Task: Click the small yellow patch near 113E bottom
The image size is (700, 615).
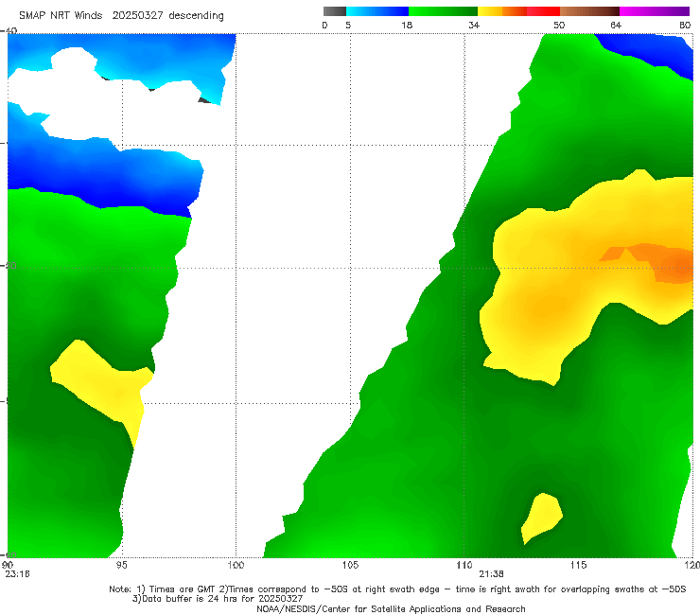Action: tap(541, 518)
